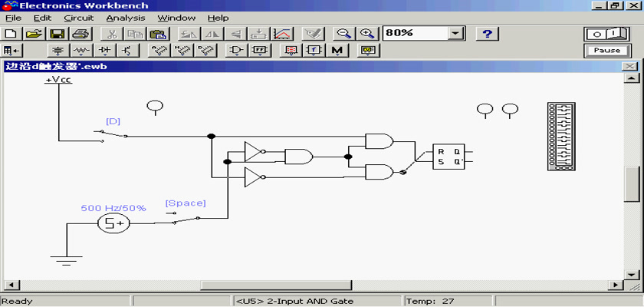Image resolution: width=644 pixels, height=307 pixels.
Task: Open the Controls parts bin
Action: tap(314, 51)
